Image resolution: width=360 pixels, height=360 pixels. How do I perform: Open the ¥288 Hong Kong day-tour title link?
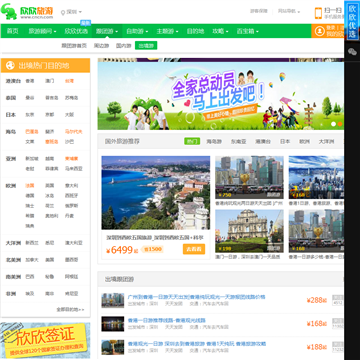(x=196, y=297)
